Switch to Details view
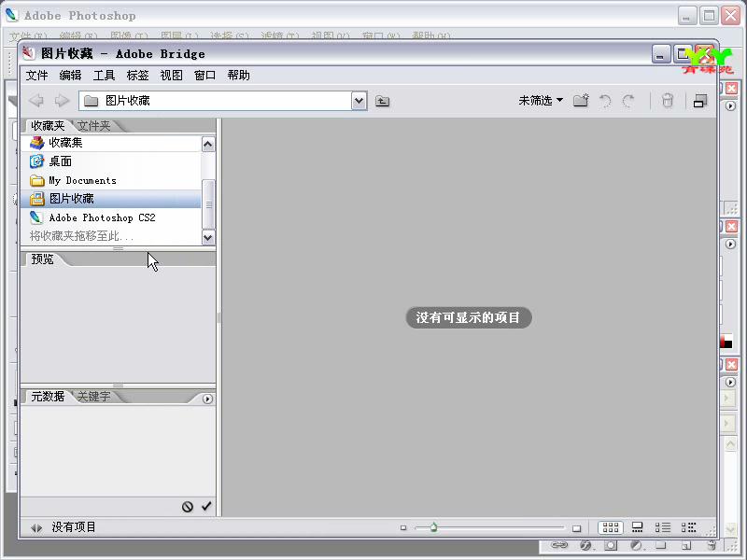Screen dimensions: 747x560 663,527
